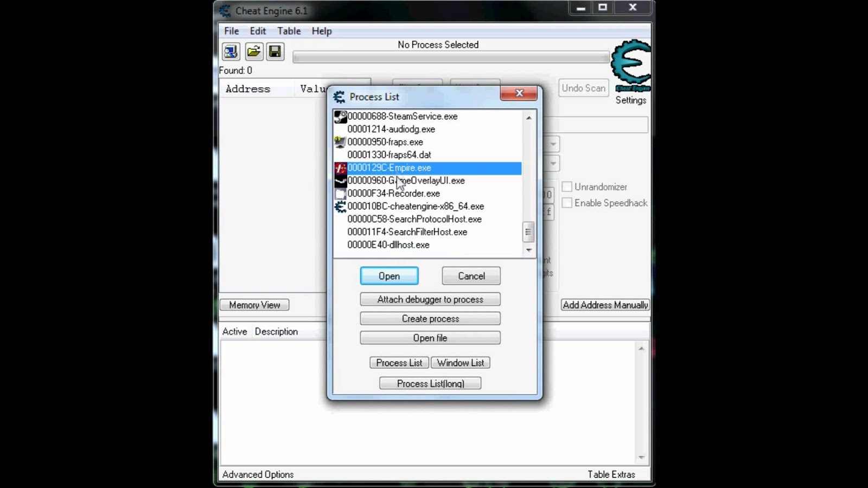Click the Address column header
This screenshot has height=488, width=868.
pos(248,89)
